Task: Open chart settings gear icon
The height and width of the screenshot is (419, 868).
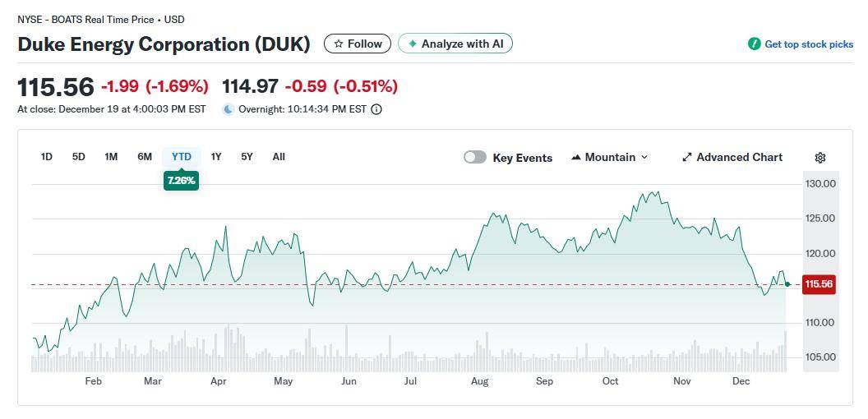Action: 820,158
